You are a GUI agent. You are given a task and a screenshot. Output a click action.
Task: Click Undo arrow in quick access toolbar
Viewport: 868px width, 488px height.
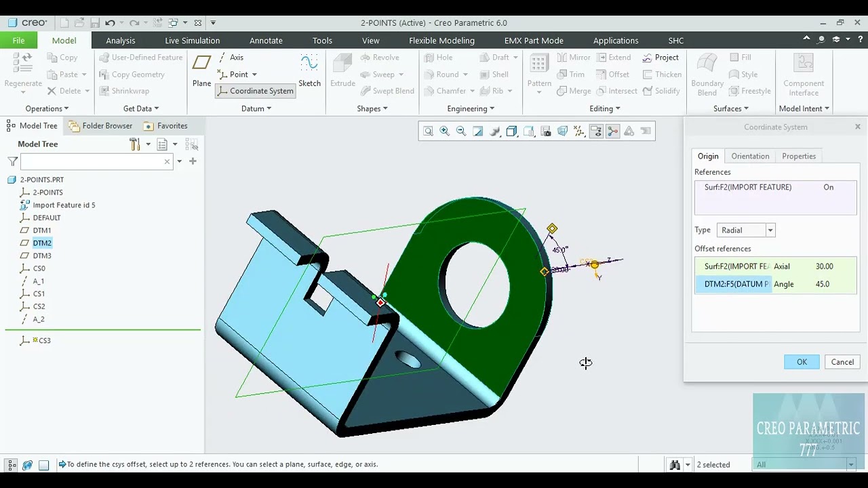(x=110, y=23)
